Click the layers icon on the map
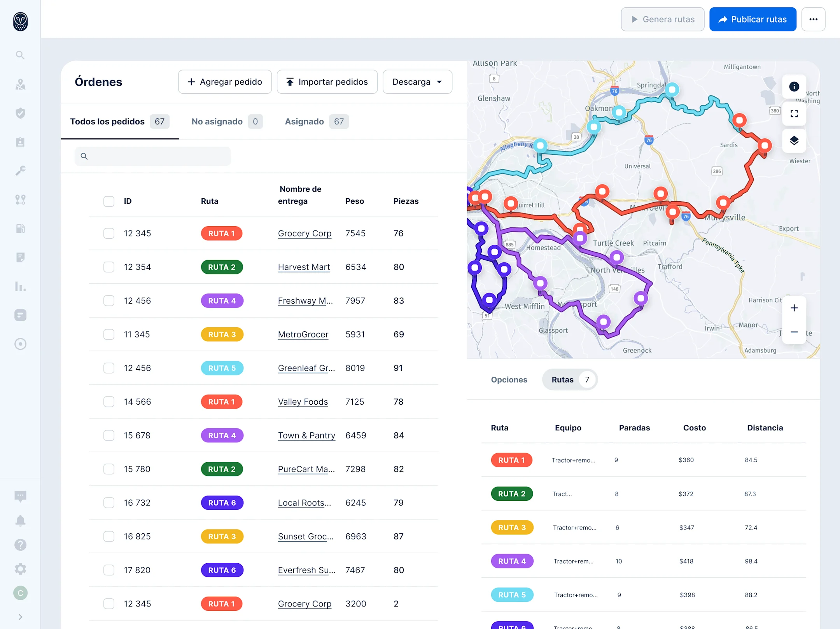Image resolution: width=840 pixels, height=629 pixels. coord(794,141)
